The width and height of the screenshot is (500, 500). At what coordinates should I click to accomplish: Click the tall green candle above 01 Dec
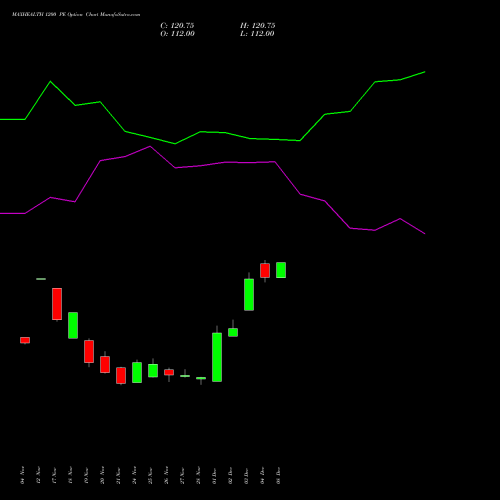pyautogui.click(x=217, y=357)
